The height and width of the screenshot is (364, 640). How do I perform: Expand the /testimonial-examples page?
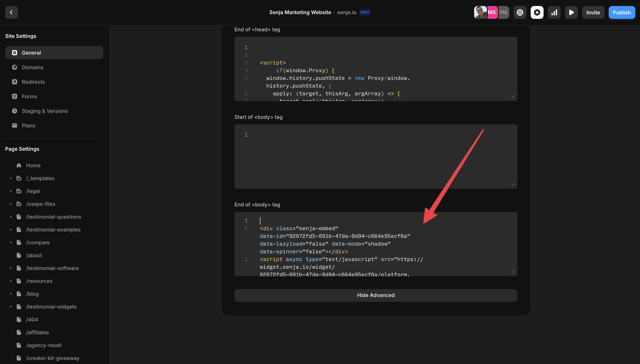tap(11, 230)
